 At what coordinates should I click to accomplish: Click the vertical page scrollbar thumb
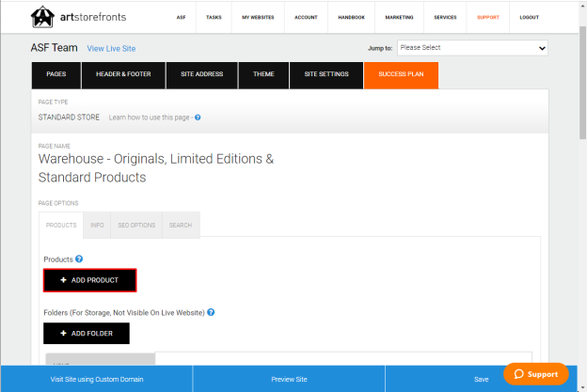582,83
